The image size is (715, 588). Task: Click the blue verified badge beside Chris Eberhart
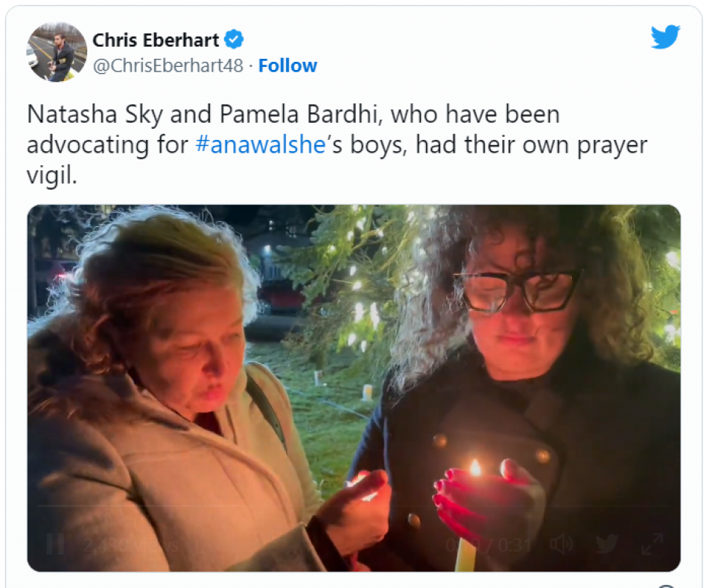point(235,39)
